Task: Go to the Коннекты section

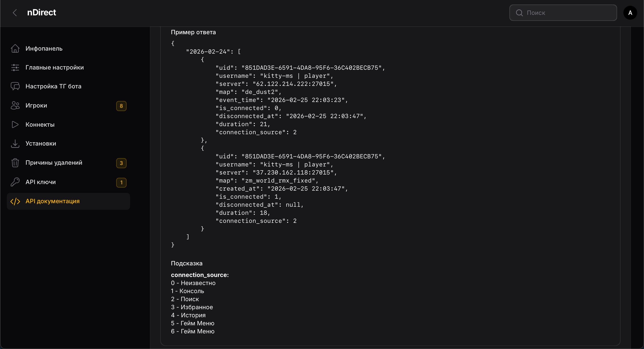Action: pyautogui.click(x=40, y=124)
